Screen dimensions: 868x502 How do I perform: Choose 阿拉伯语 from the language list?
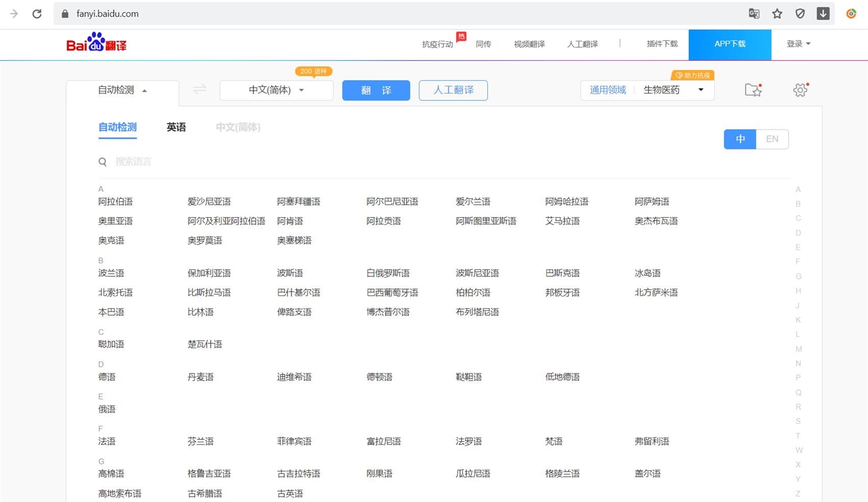click(116, 201)
